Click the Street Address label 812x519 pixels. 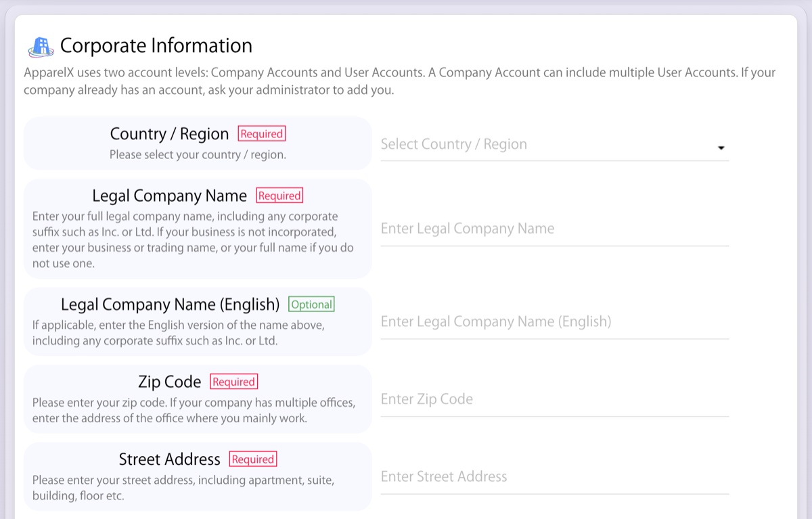169,459
